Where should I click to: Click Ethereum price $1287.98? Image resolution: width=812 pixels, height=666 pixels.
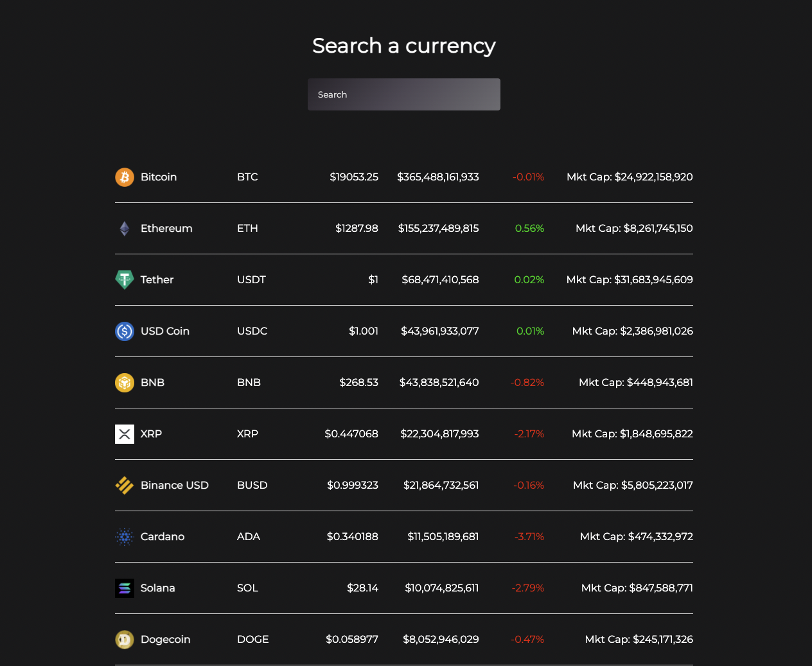pyautogui.click(x=357, y=229)
